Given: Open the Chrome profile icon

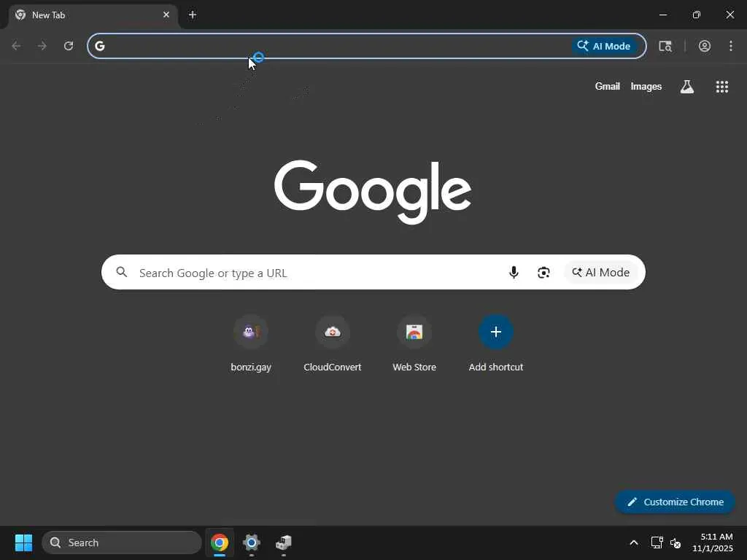Looking at the screenshot, I should tap(705, 46).
